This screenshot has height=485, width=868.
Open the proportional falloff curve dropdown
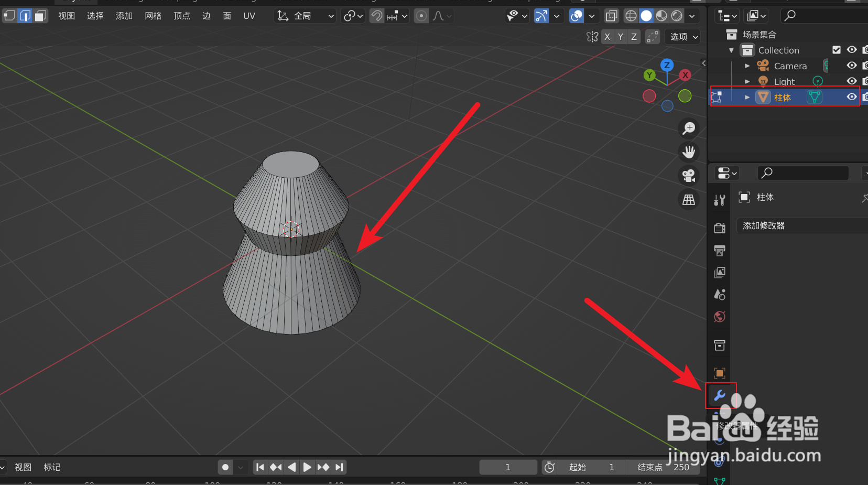tap(442, 16)
